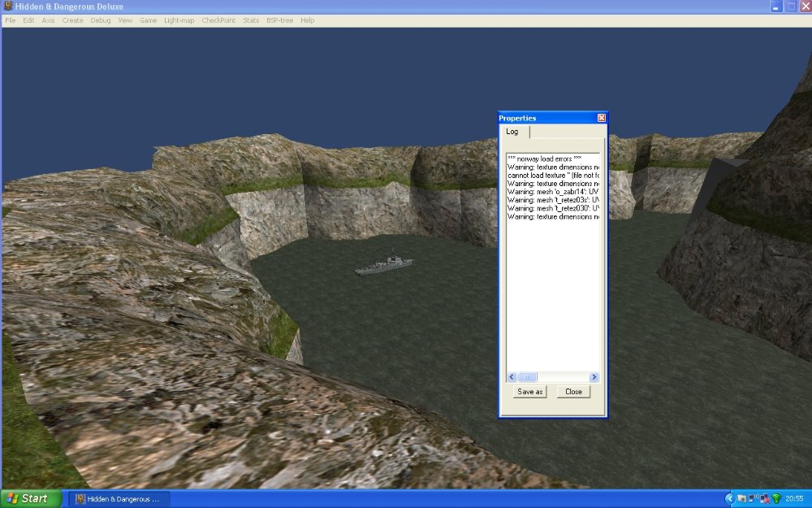Open the Edit menu
The image size is (812, 508).
coord(28,20)
